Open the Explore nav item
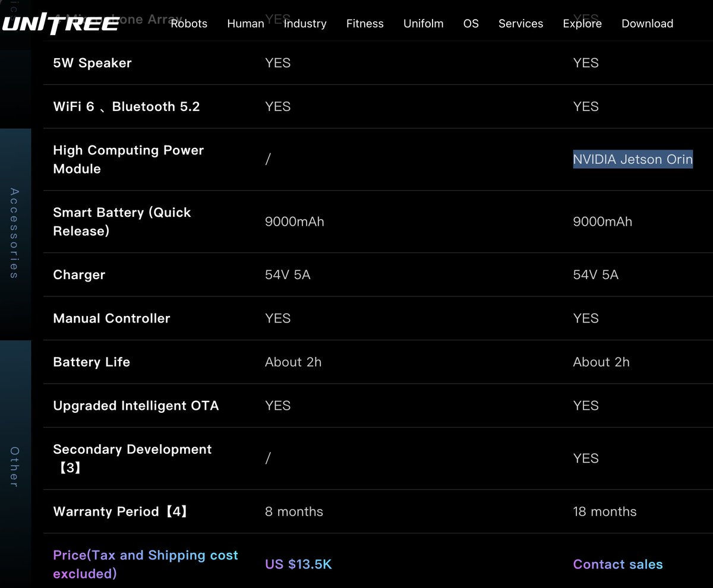The image size is (713, 588). click(x=582, y=24)
